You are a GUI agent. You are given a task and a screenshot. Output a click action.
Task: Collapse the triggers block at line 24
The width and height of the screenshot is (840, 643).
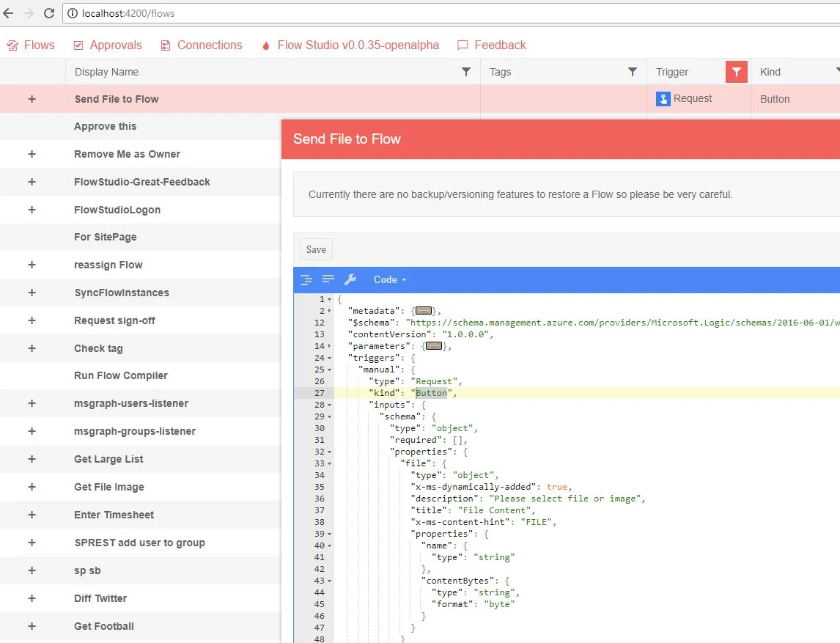click(x=330, y=359)
